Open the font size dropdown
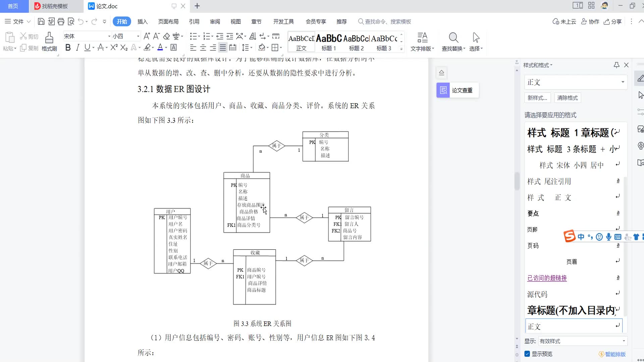This screenshot has height=362, width=644. (138, 36)
